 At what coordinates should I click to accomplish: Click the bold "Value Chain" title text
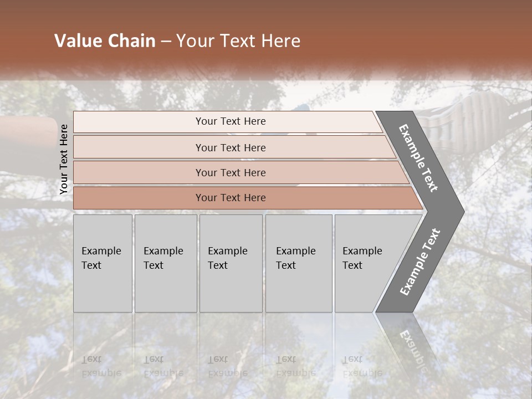point(105,41)
